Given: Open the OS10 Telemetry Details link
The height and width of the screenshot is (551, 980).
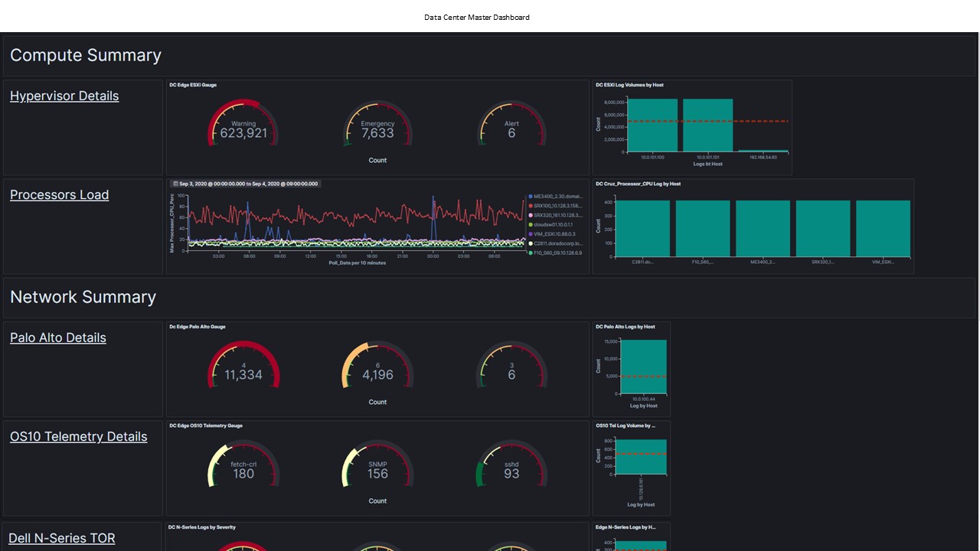Looking at the screenshot, I should [78, 436].
